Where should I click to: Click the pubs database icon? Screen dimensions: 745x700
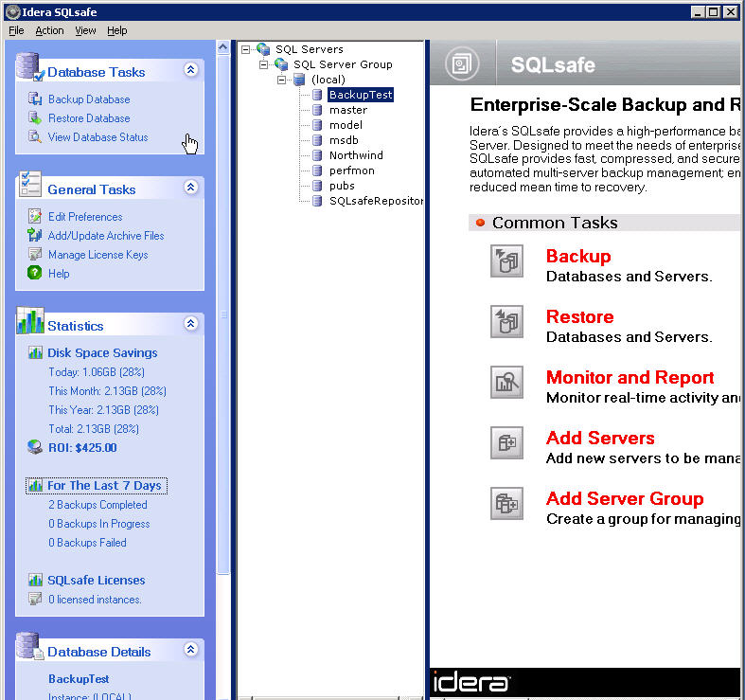[317, 186]
